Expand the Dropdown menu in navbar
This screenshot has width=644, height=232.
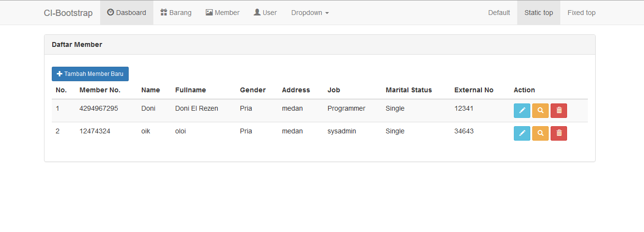[310, 13]
